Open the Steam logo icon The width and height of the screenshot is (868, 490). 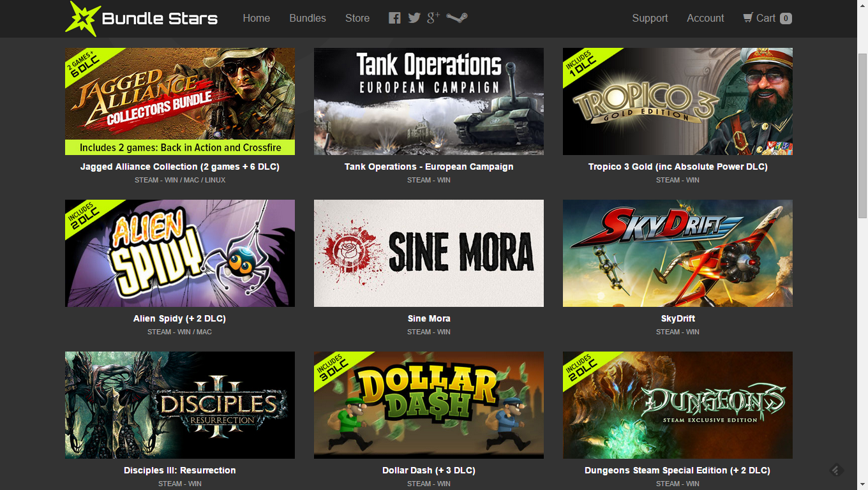(457, 18)
